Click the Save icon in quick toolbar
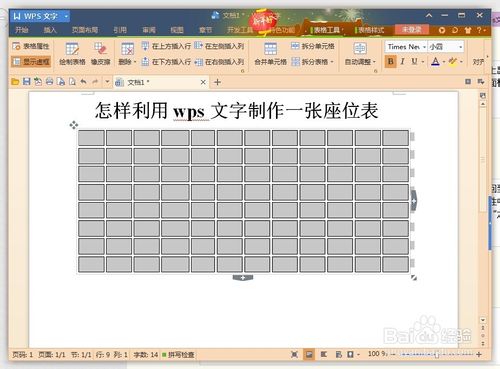Screen dimensions: 500x369 (x=27, y=82)
